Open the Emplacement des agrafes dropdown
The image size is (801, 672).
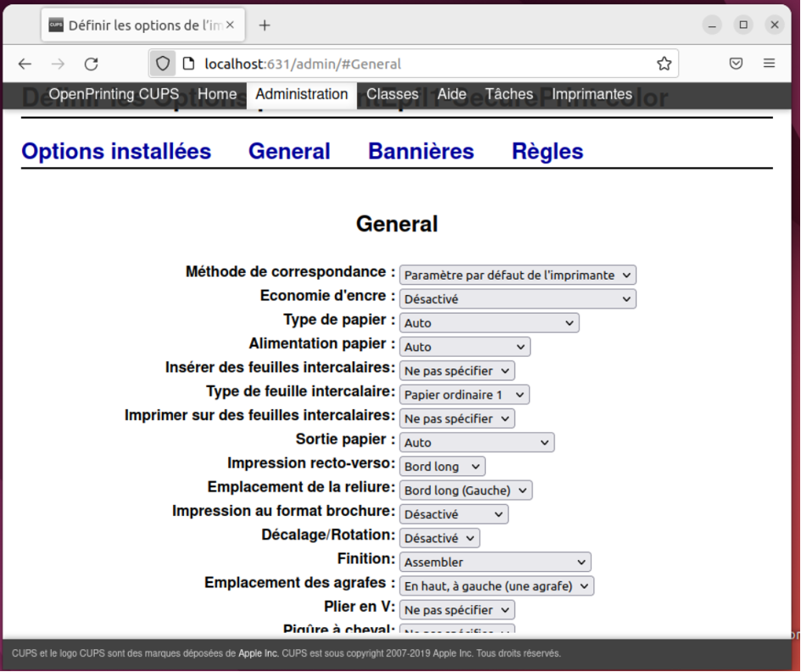pos(497,586)
